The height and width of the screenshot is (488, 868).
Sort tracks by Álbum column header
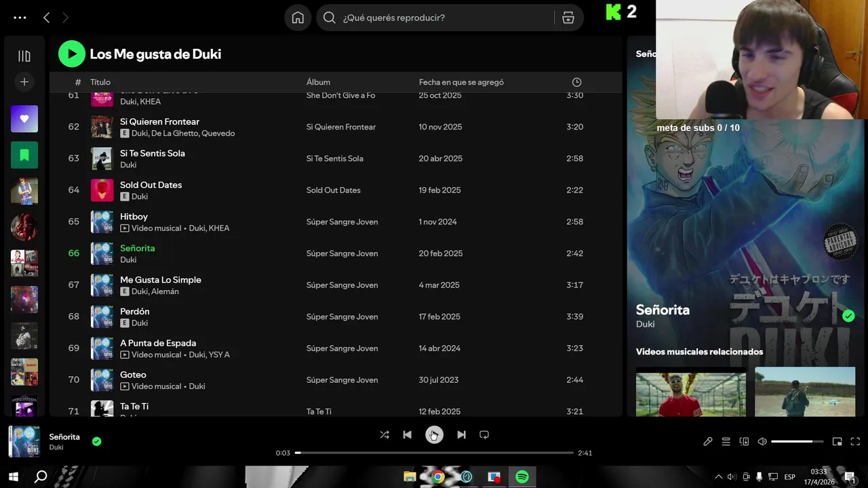point(319,82)
